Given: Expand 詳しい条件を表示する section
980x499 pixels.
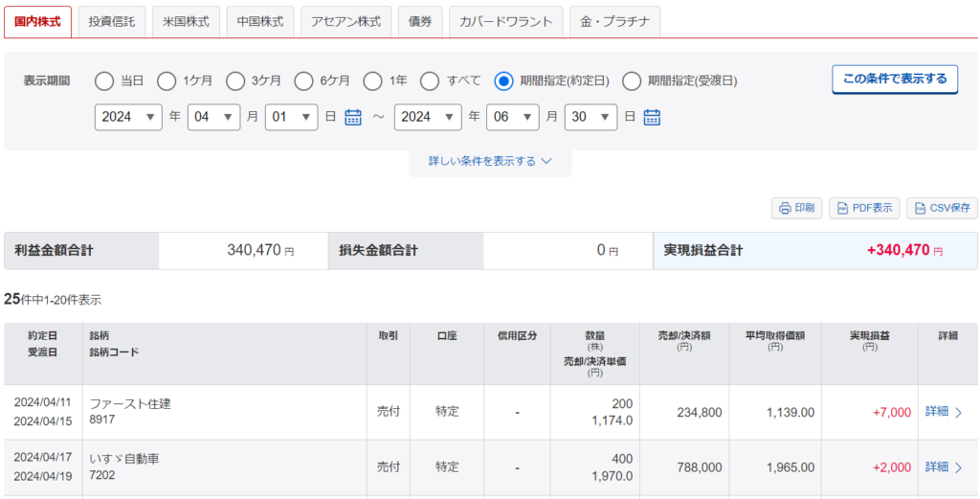Looking at the screenshot, I should point(490,161).
